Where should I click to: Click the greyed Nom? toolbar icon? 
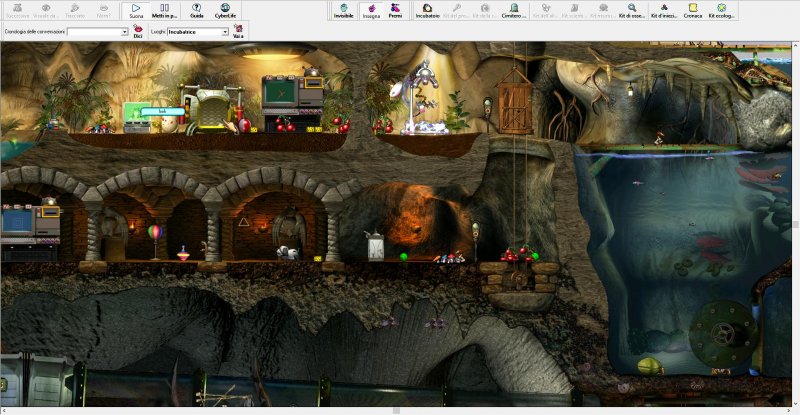coord(104,10)
